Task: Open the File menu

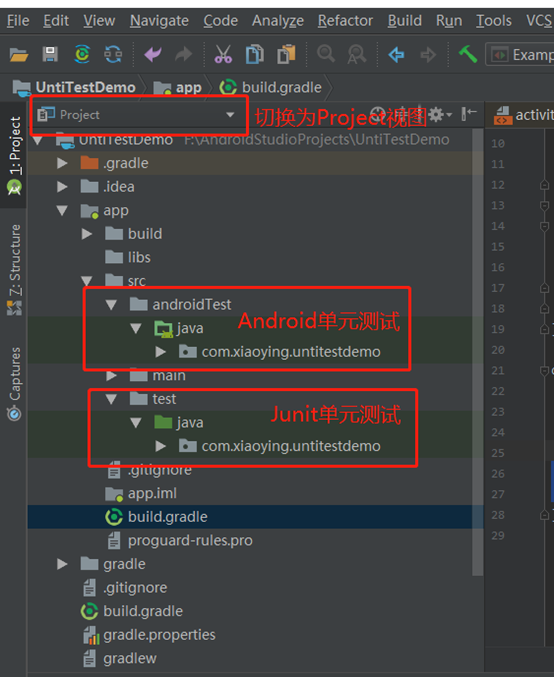Action: pyautogui.click(x=18, y=20)
